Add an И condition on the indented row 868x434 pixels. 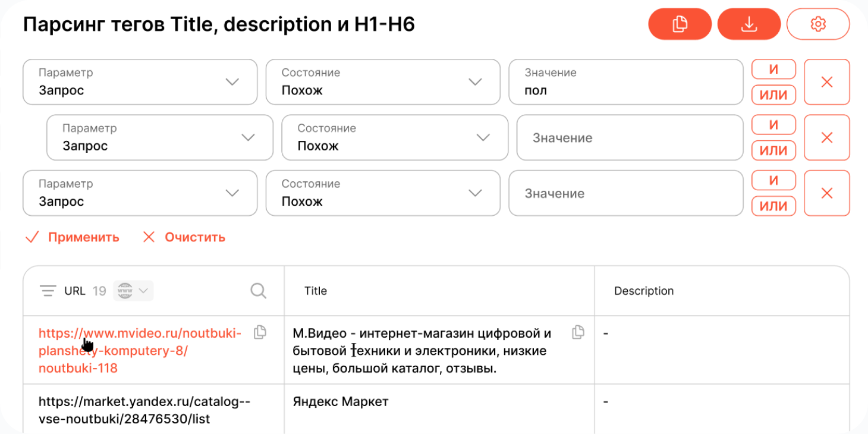[x=773, y=125]
